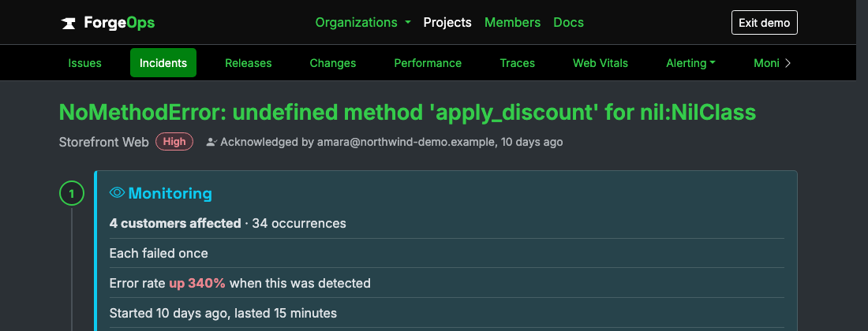The width and height of the screenshot is (868, 331).
Task: Click the Storefront Web project name
Action: (103, 142)
